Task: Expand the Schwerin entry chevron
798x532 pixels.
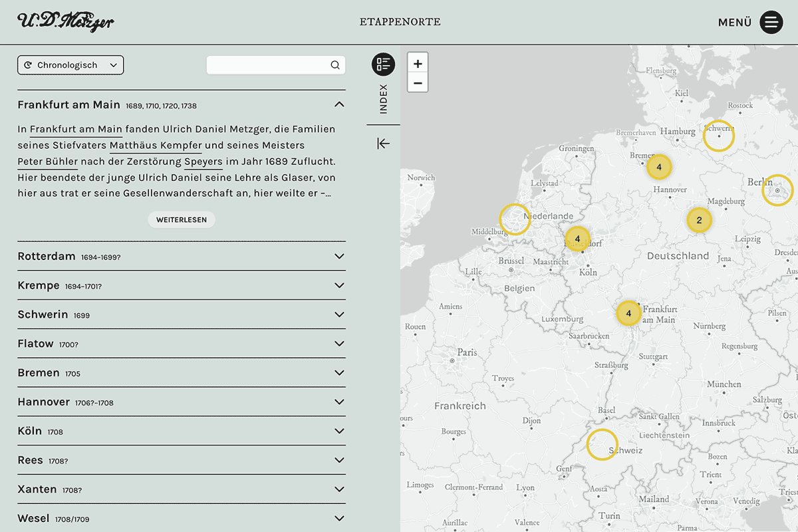Action: 339,315
